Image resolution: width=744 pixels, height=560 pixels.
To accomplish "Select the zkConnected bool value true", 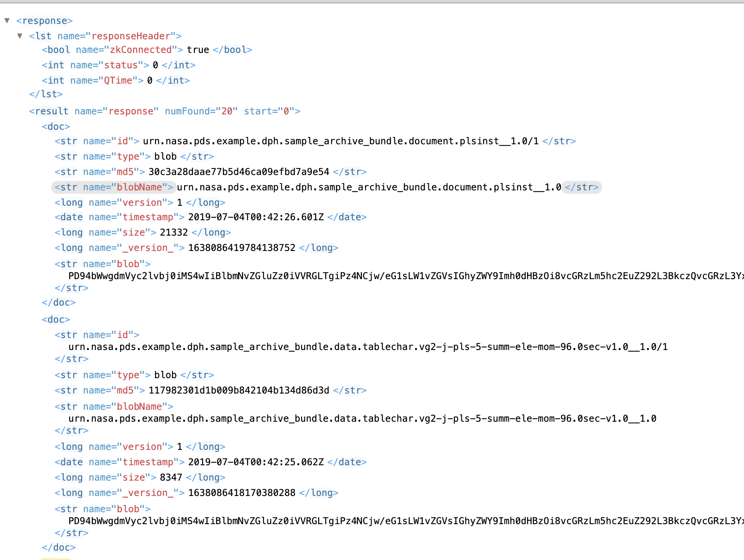I will click(198, 50).
